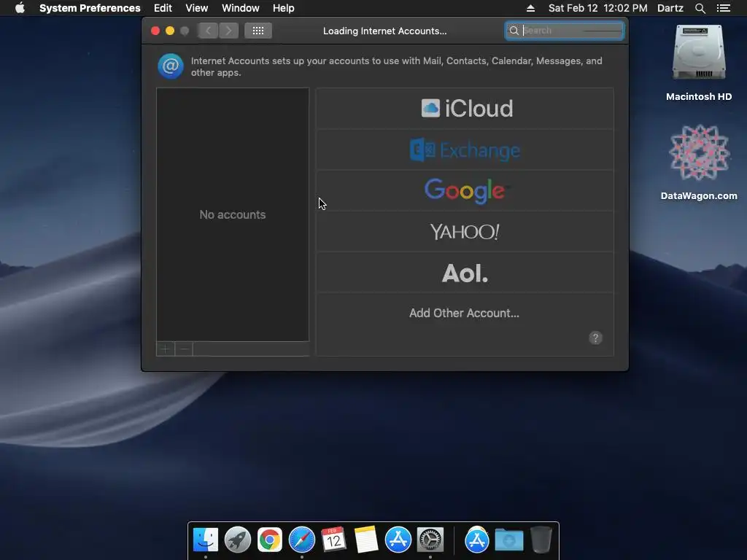
Task: Click the minus button to remove account
Action: (184, 349)
